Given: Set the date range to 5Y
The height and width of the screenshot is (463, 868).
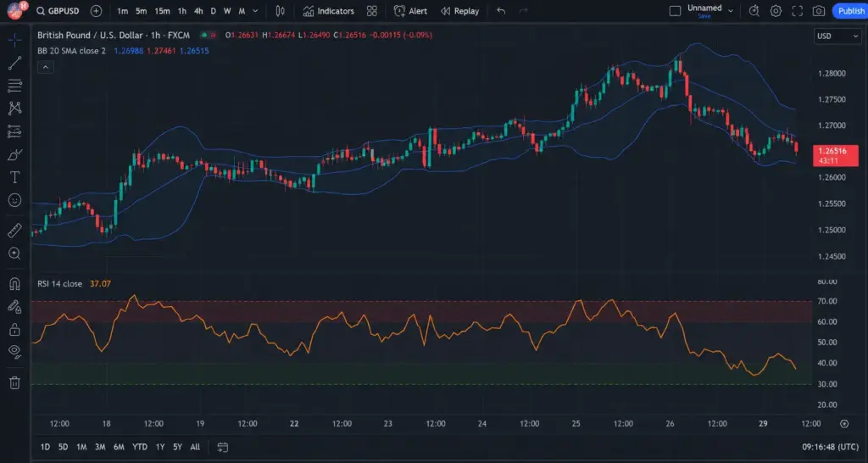Looking at the screenshot, I should [x=177, y=447].
